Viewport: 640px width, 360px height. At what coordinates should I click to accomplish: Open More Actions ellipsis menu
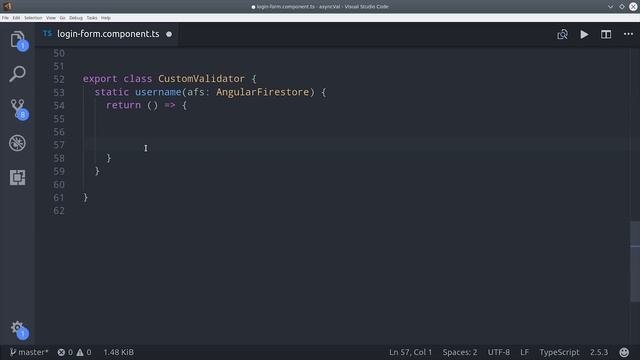(628, 34)
